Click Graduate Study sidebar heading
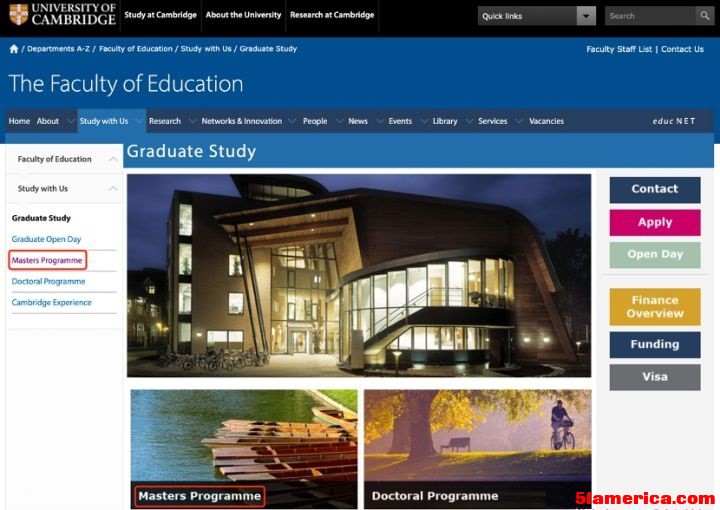Viewport: 720px width, 510px height. point(41,218)
